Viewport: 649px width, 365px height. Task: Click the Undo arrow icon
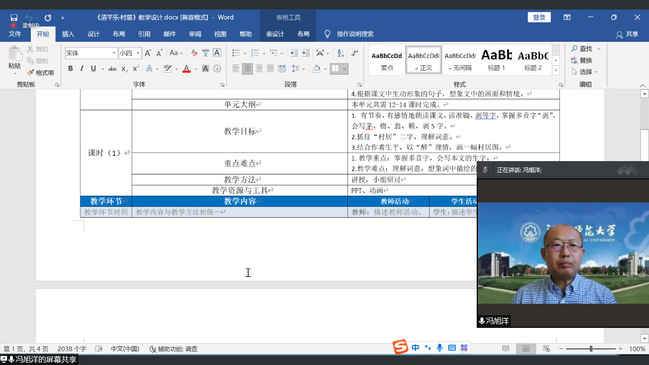click(29, 17)
